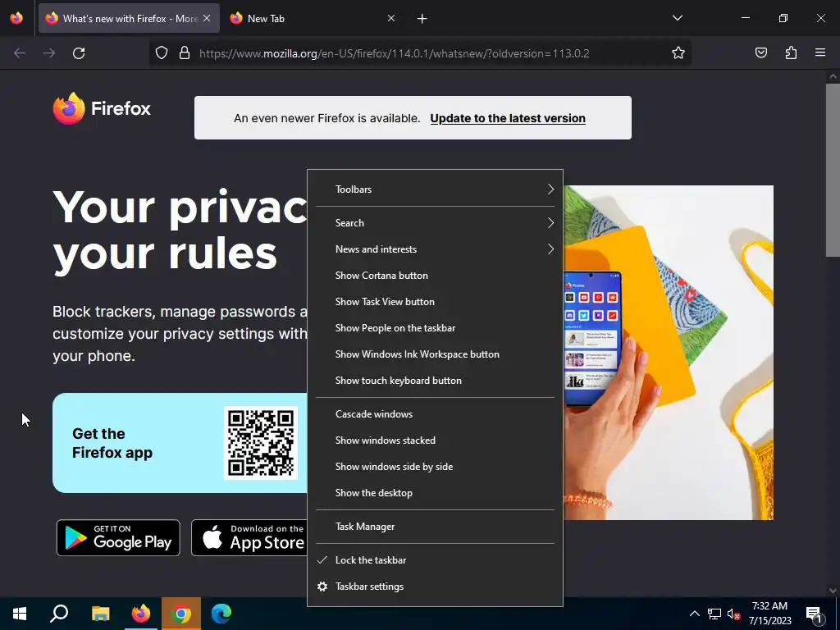Bookmark this page with the star
The width and height of the screenshot is (840, 630).
[678, 53]
